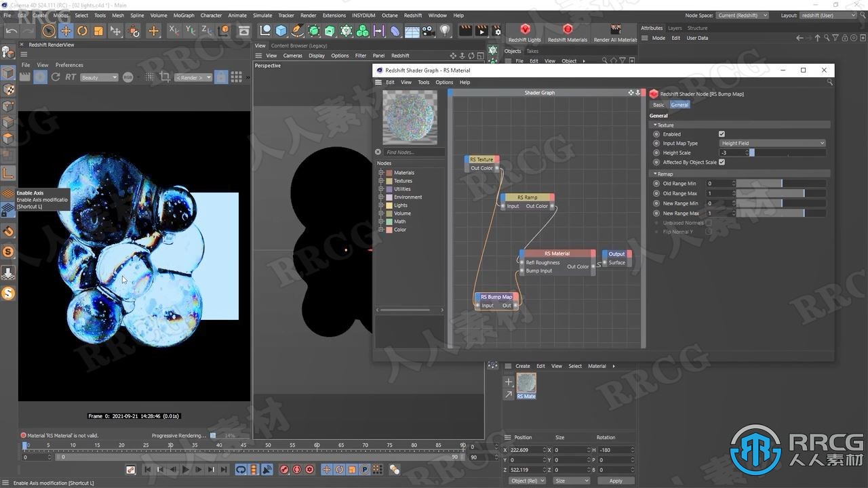Click the material preview thumbnail in Shader Graph
Image resolution: width=868 pixels, height=488 pixels.
point(410,117)
